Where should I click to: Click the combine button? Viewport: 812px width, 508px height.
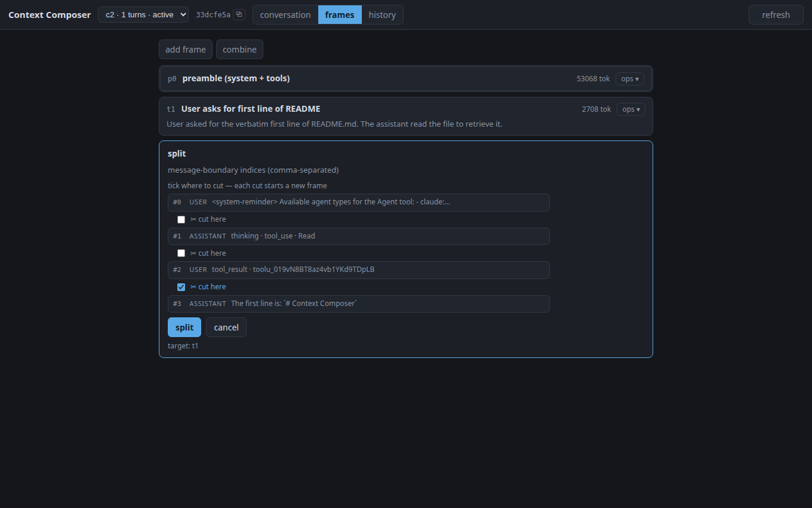(239, 50)
